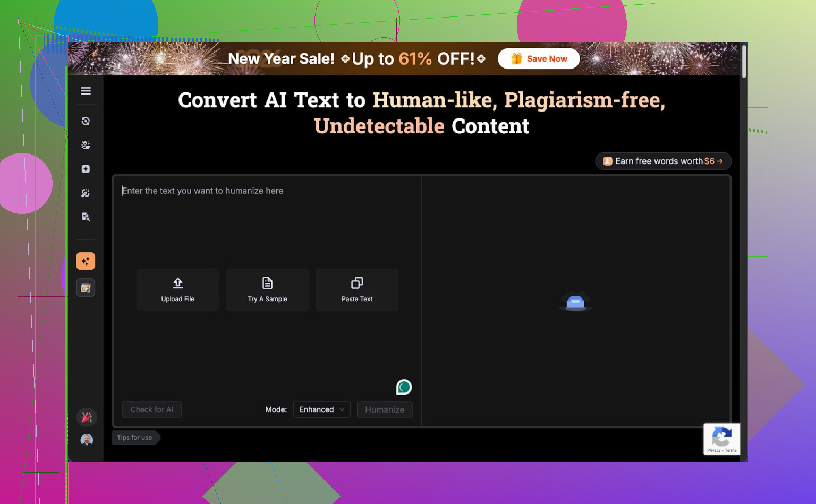
Task: Click the Paste Text button
Action: tap(357, 289)
